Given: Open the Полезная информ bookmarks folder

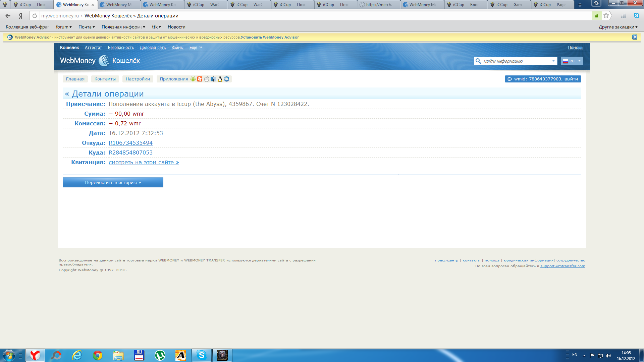Looking at the screenshot, I should point(123,27).
